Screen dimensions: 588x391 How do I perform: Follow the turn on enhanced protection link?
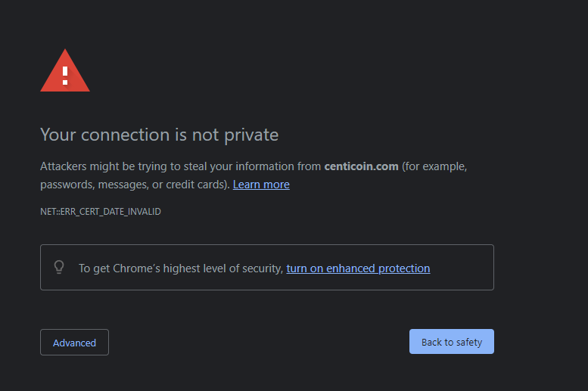pyautogui.click(x=358, y=268)
